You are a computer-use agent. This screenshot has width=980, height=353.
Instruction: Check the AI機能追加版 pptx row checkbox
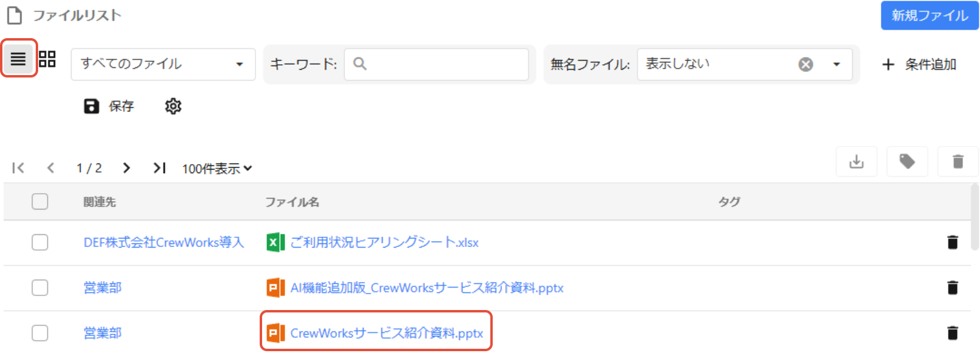tap(40, 288)
